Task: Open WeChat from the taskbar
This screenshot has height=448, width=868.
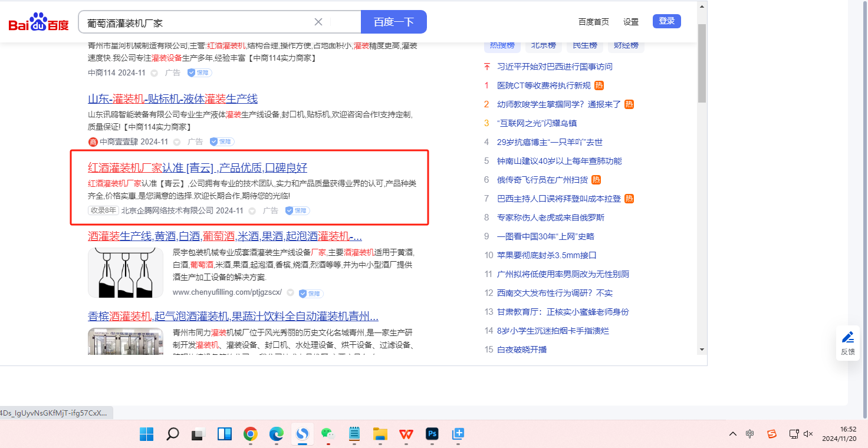Action: coord(328,434)
